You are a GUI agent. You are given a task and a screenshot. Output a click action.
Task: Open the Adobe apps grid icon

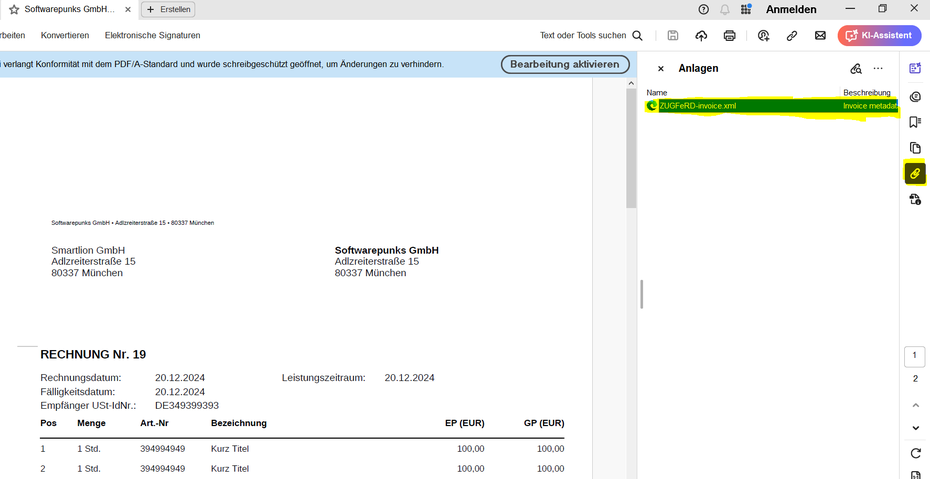tap(746, 9)
